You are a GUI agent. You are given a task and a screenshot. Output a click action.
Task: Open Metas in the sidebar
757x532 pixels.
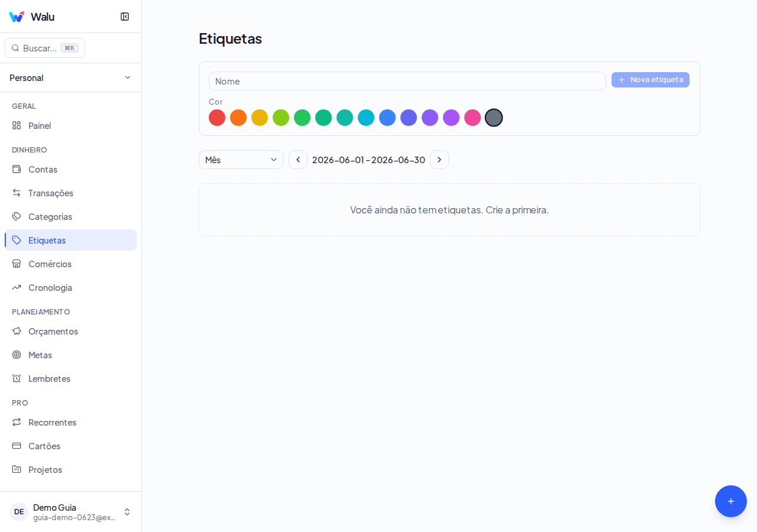tap(70, 355)
